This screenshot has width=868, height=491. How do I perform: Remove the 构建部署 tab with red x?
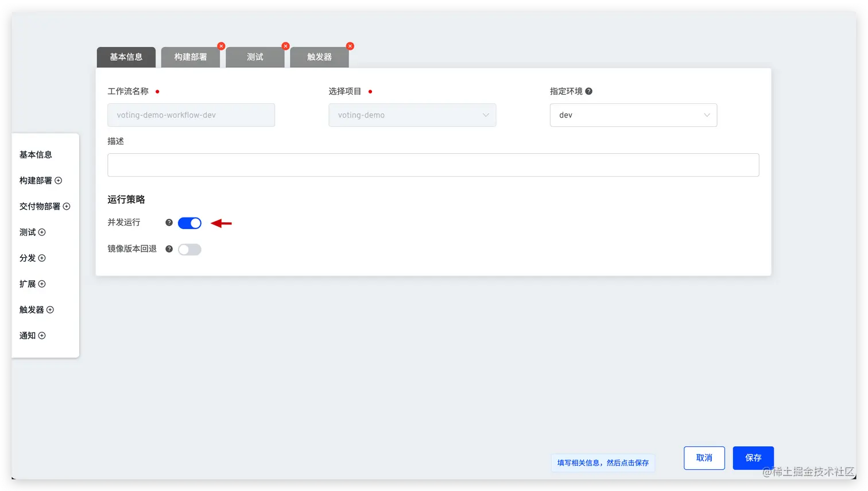221,46
